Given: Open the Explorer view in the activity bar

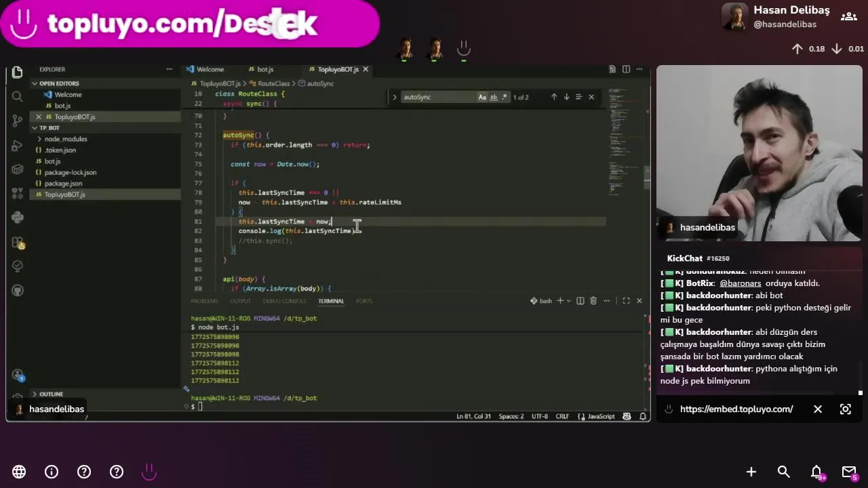Looking at the screenshot, I should pyautogui.click(x=18, y=72).
